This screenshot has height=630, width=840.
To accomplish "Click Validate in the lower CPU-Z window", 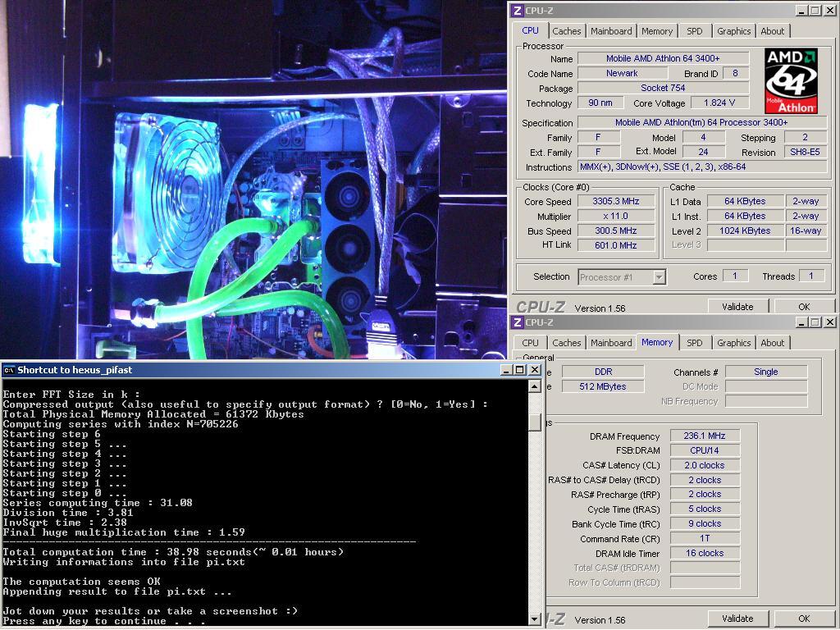I will (x=737, y=619).
